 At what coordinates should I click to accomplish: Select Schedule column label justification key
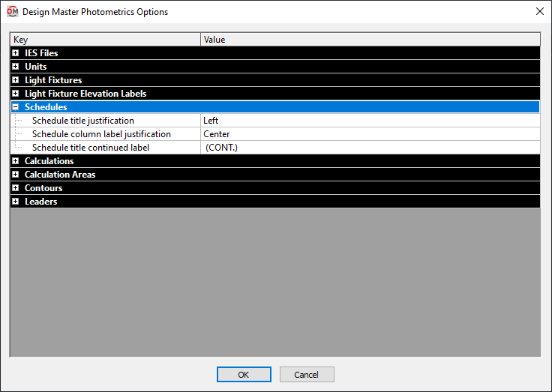tap(101, 134)
